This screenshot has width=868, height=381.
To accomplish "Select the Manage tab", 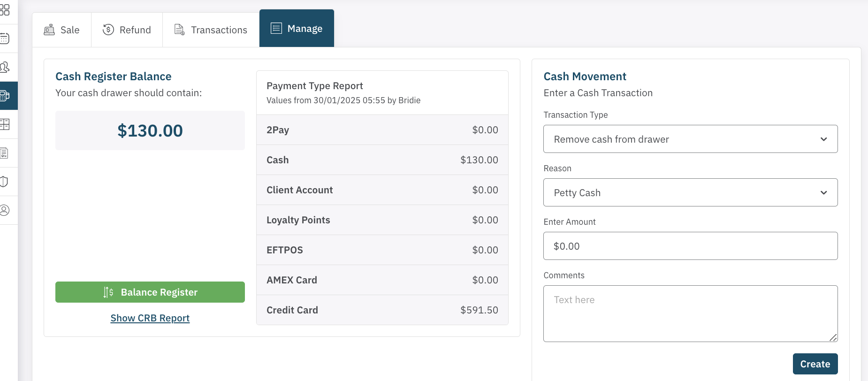I will click(x=297, y=29).
